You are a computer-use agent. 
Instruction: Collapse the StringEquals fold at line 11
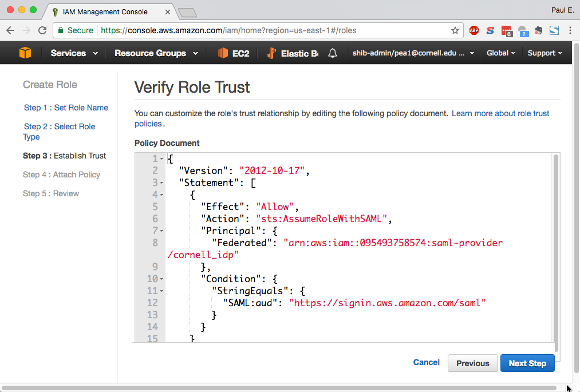pos(161,291)
